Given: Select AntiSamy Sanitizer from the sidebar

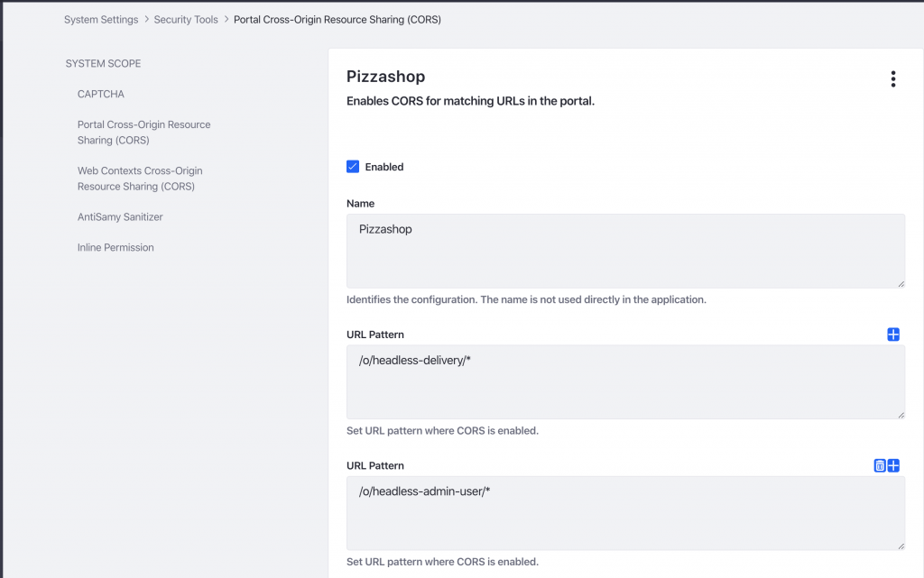Looking at the screenshot, I should [120, 216].
